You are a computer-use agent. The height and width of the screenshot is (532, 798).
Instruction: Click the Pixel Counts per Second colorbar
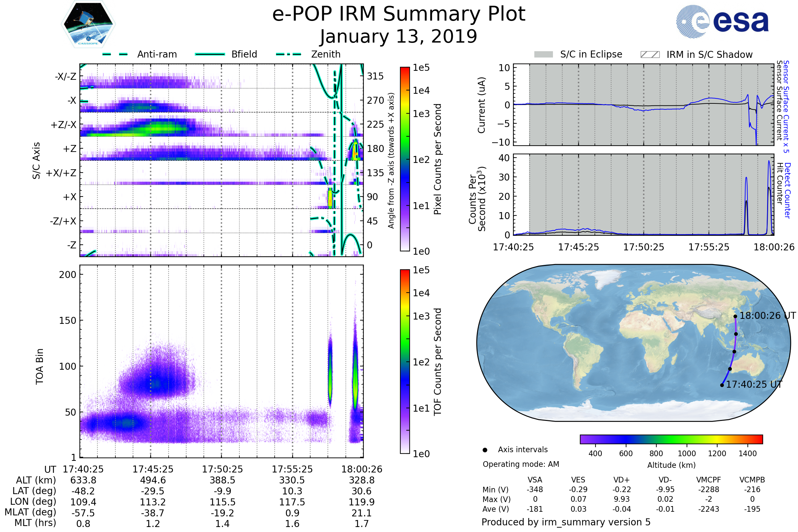[x=405, y=159]
